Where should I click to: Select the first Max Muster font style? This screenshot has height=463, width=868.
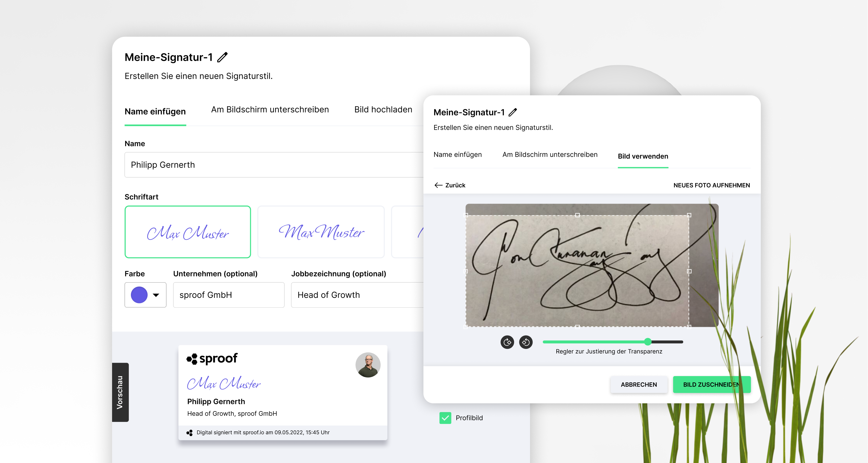tap(188, 232)
